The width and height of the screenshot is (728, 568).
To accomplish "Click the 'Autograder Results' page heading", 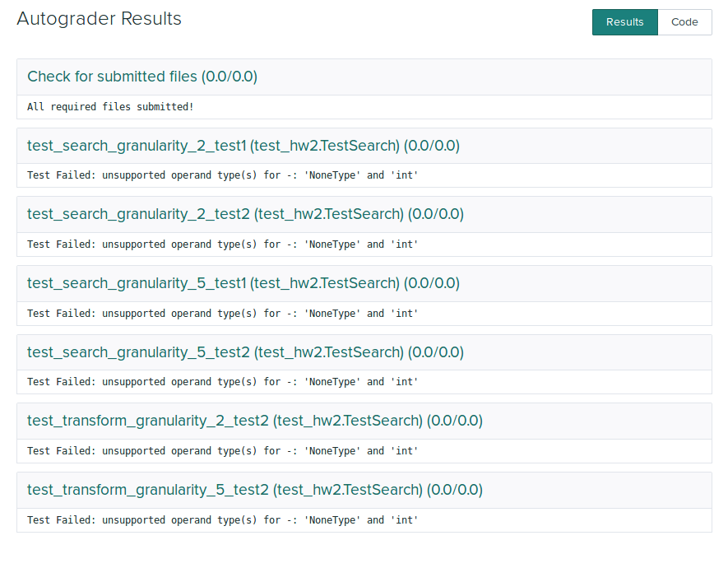I will pos(99,19).
